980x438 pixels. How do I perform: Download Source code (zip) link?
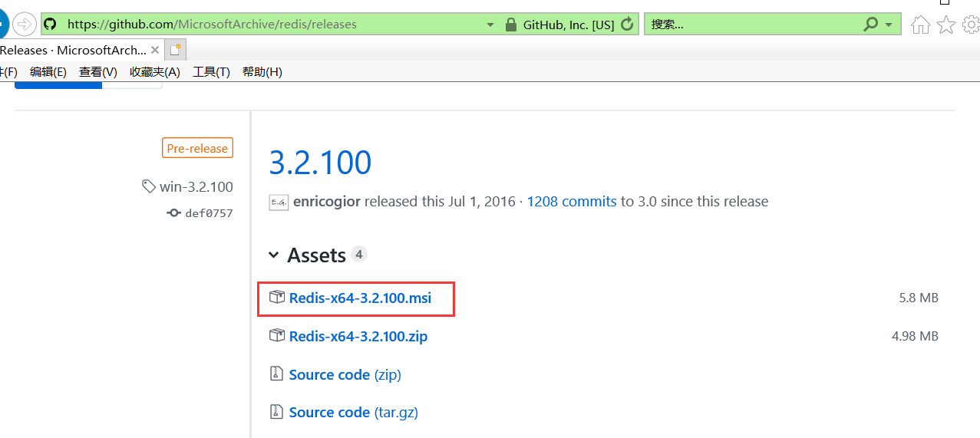point(345,374)
